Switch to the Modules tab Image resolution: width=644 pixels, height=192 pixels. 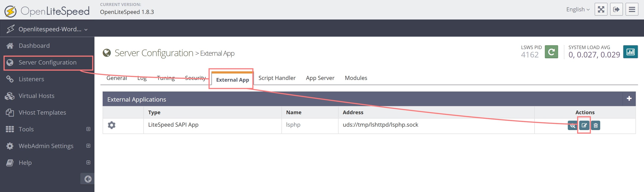point(356,78)
